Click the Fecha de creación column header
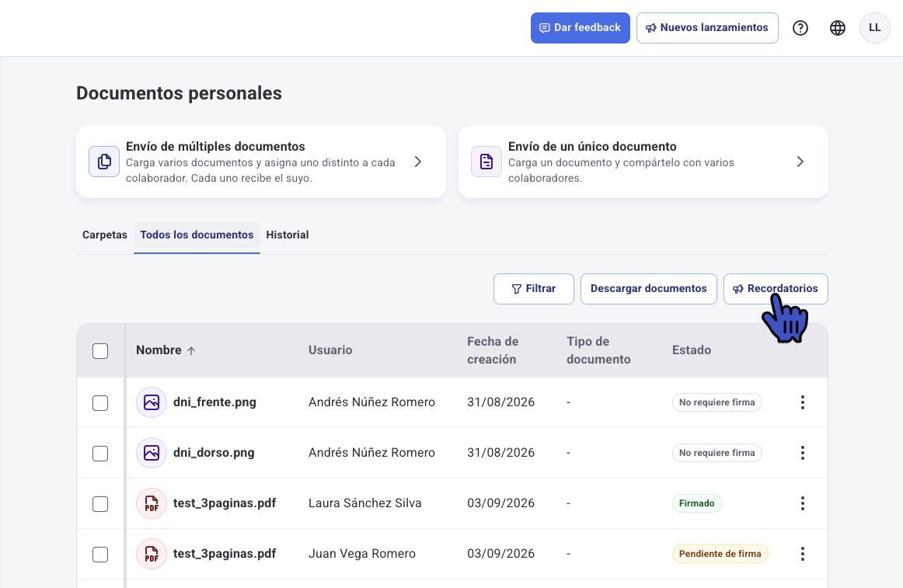 tap(493, 350)
